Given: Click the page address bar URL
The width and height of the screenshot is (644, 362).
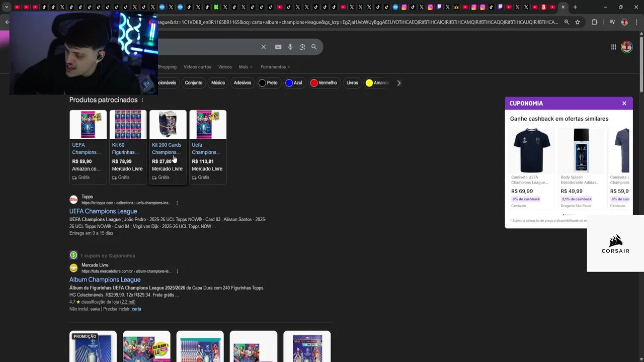Looking at the screenshot, I should click(357, 22).
